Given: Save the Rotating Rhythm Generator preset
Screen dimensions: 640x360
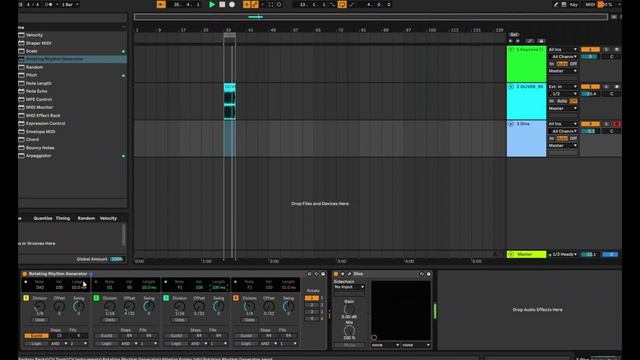Looking at the screenshot, I should point(323,274).
